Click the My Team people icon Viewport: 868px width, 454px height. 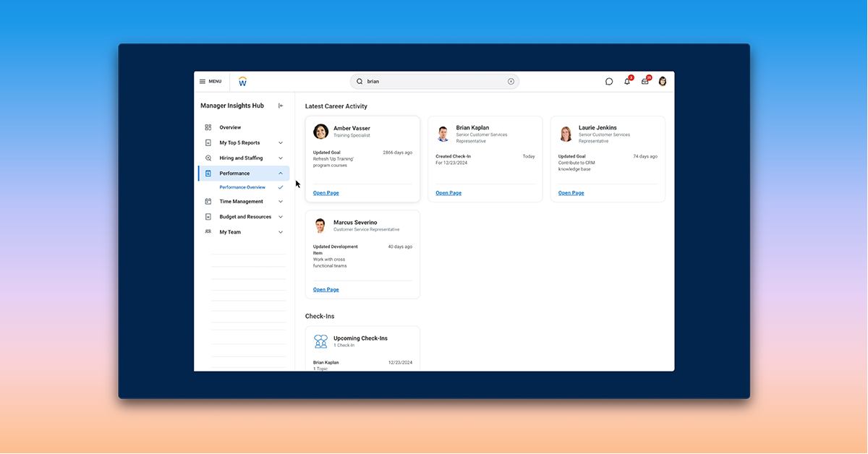pos(208,231)
